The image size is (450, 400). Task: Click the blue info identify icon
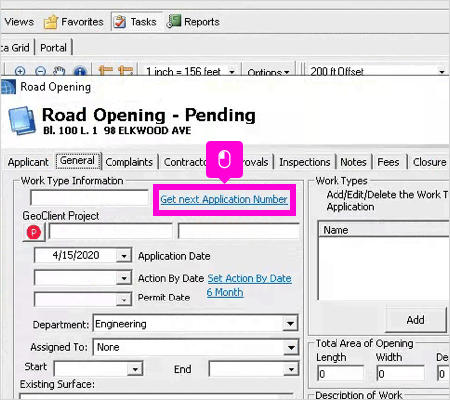(x=80, y=71)
